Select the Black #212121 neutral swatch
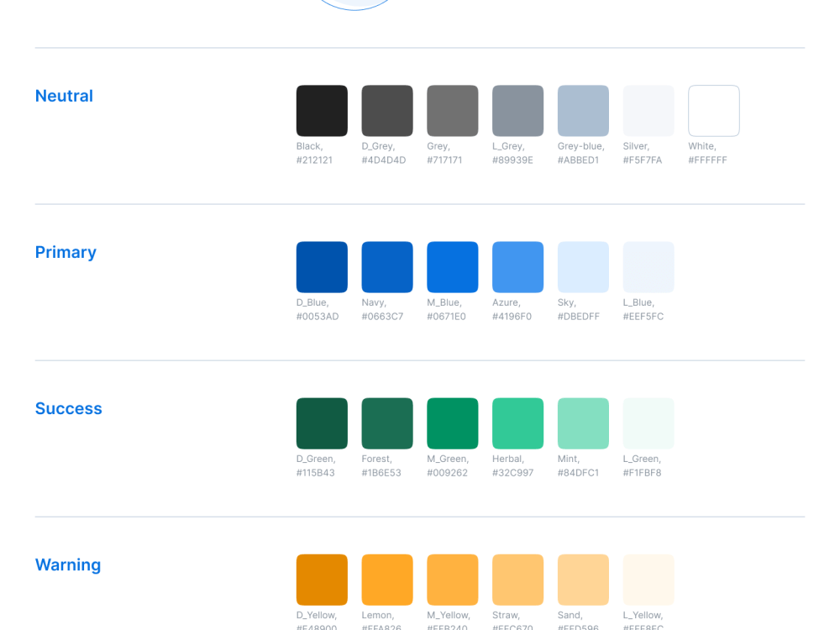Image resolution: width=840 pixels, height=630 pixels. [322, 110]
